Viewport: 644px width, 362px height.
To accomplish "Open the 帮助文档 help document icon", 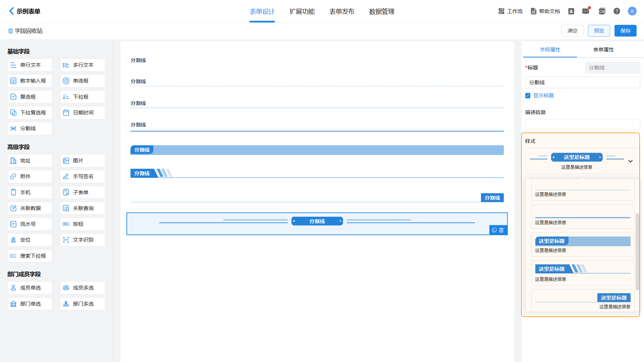I will point(533,11).
